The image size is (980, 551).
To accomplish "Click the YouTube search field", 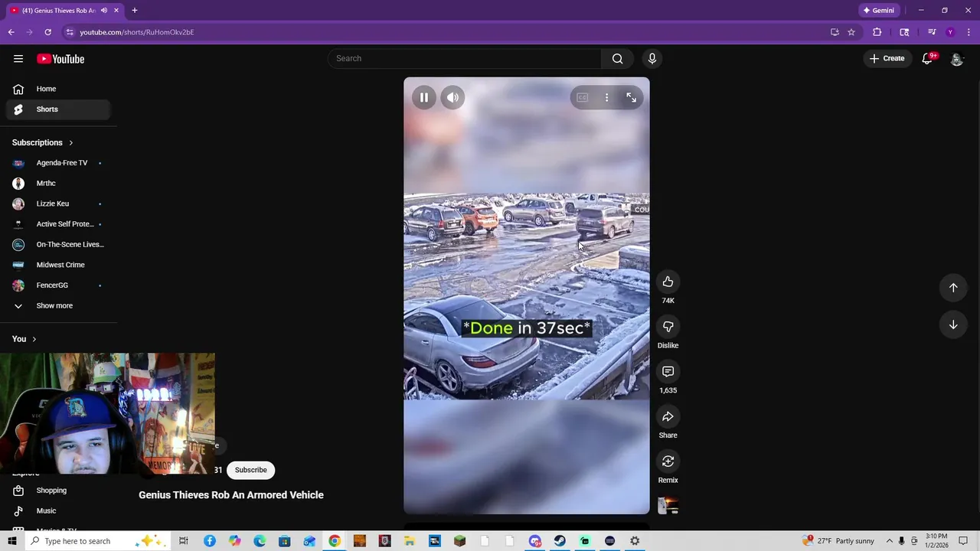I will [465, 58].
